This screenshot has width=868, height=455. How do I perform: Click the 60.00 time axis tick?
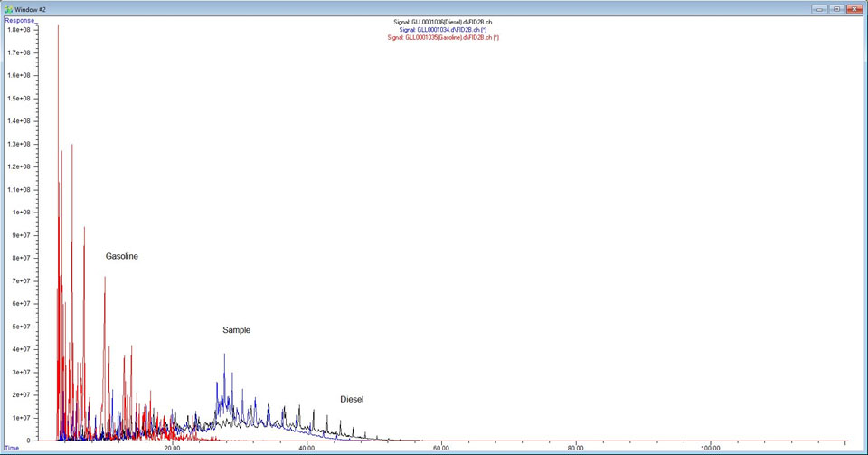coord(440,447)
